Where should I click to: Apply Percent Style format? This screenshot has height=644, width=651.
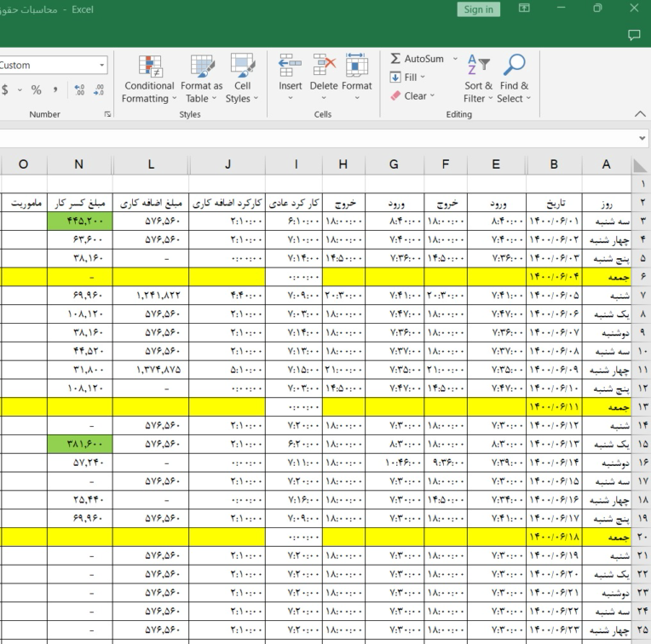point(36,89)
